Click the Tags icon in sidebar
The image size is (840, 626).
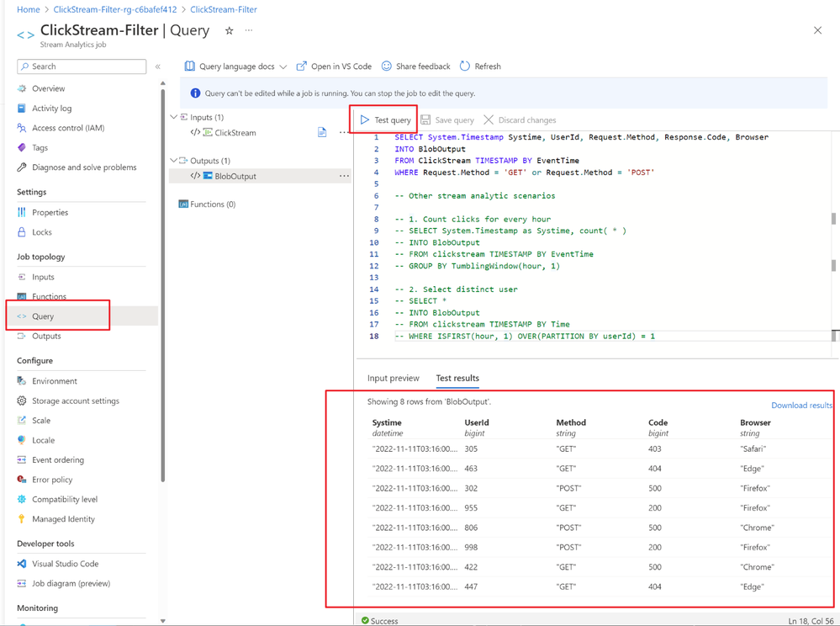pos(21,147)
